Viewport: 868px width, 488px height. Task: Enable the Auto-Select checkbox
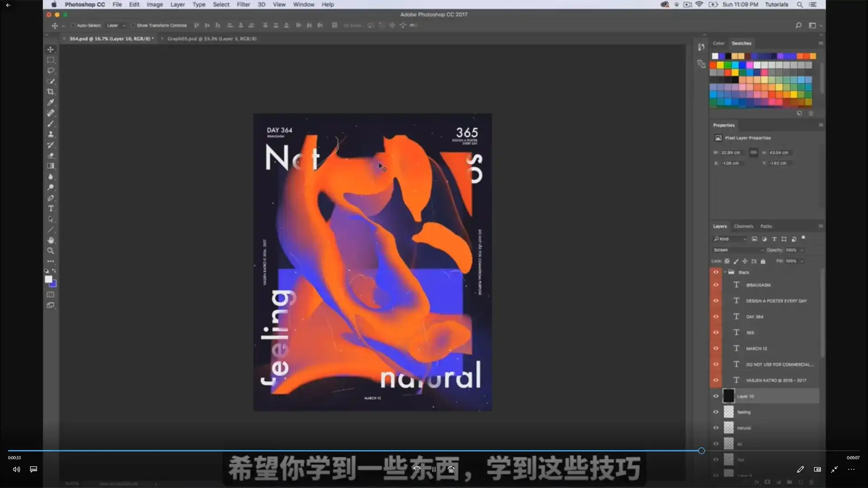[x=72, y=25]
